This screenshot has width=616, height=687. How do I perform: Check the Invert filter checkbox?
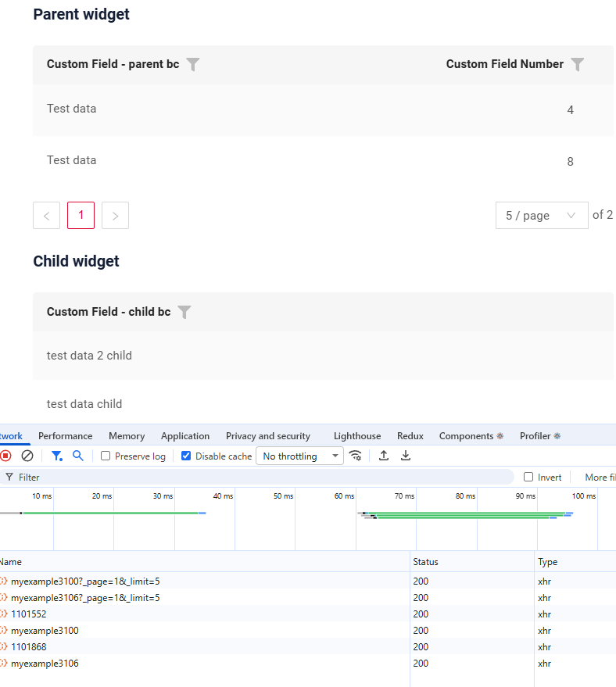pos(528,477)
